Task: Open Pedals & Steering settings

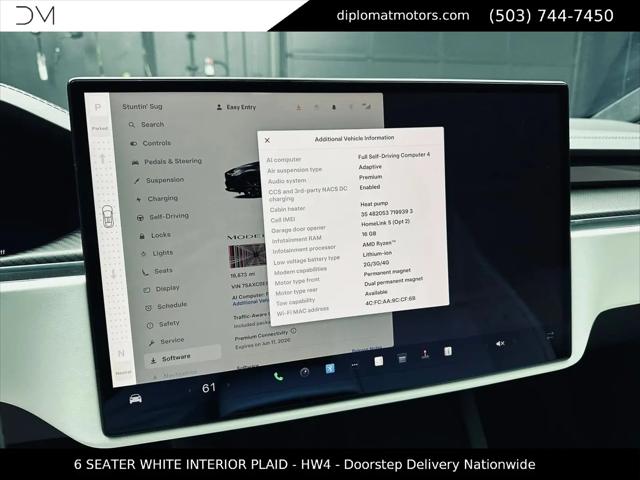Action: point(167,162)
